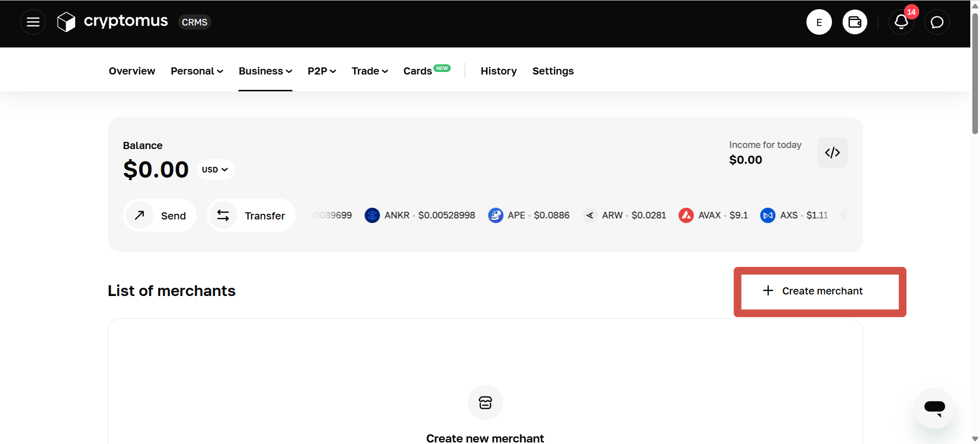The image size is (980, 444).
Task: Click the empty-state merchant store icon
Action: coord(485,403)
